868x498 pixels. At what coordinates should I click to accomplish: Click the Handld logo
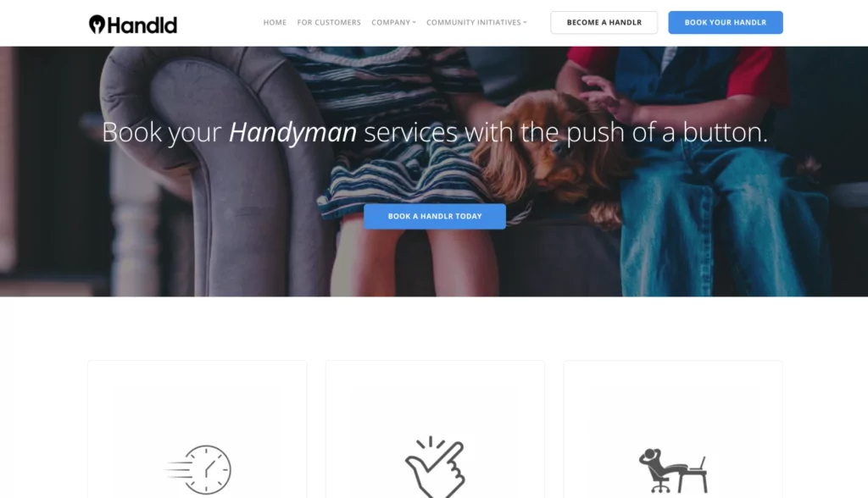coord(133,25)
